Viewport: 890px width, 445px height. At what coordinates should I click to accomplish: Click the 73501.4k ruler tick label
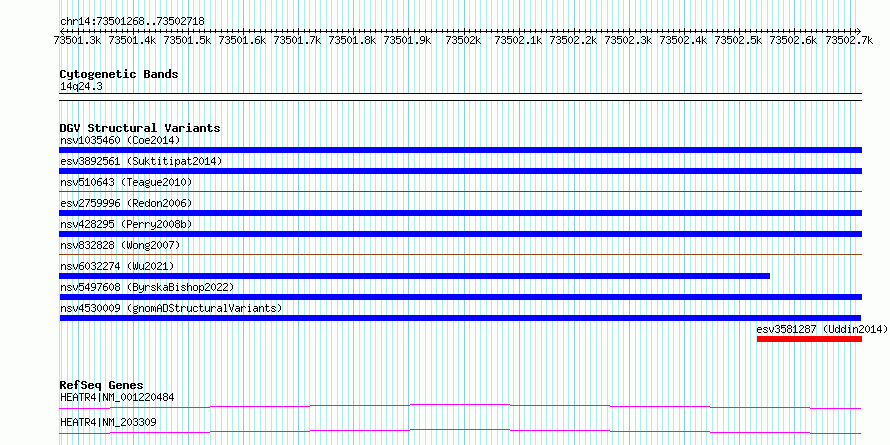point(132,40)
